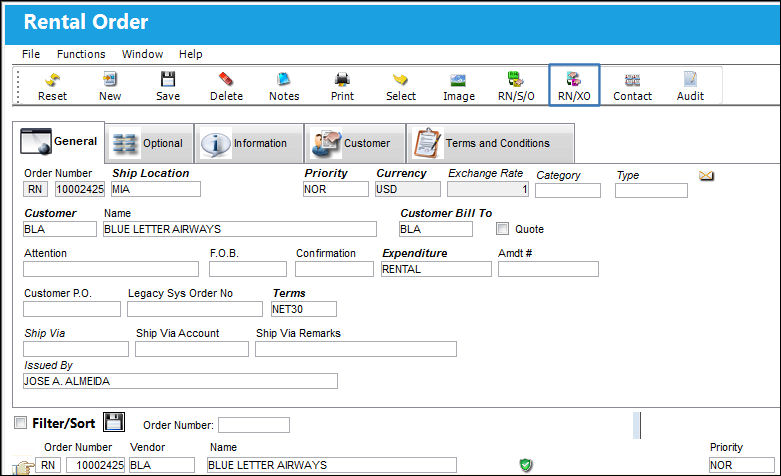
Task: Click the F.O.B. input field
Action: [248, 269]
